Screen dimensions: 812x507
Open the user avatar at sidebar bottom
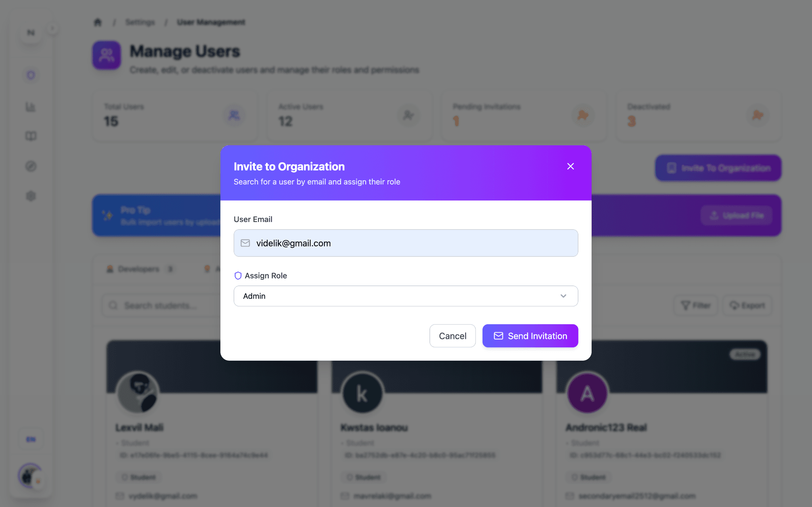(x=30, y=476)
